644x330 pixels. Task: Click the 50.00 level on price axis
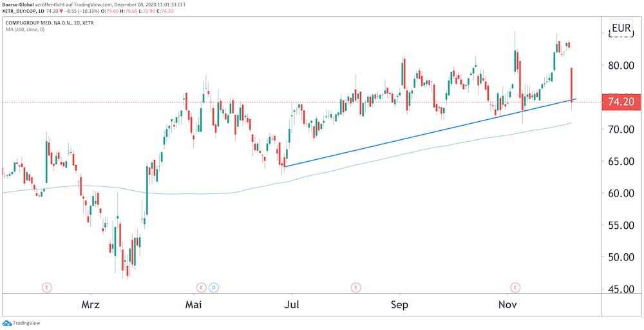[621, 257]
